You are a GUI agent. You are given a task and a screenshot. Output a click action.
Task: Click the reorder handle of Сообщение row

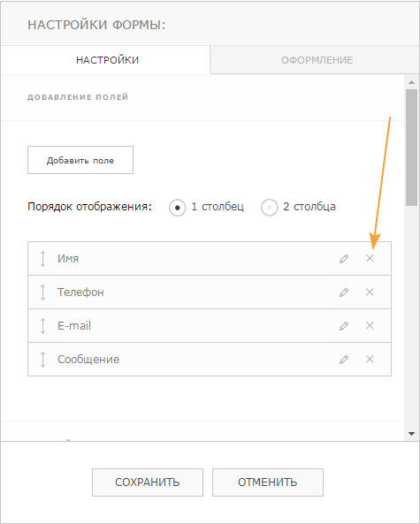(x=42, y=360)
